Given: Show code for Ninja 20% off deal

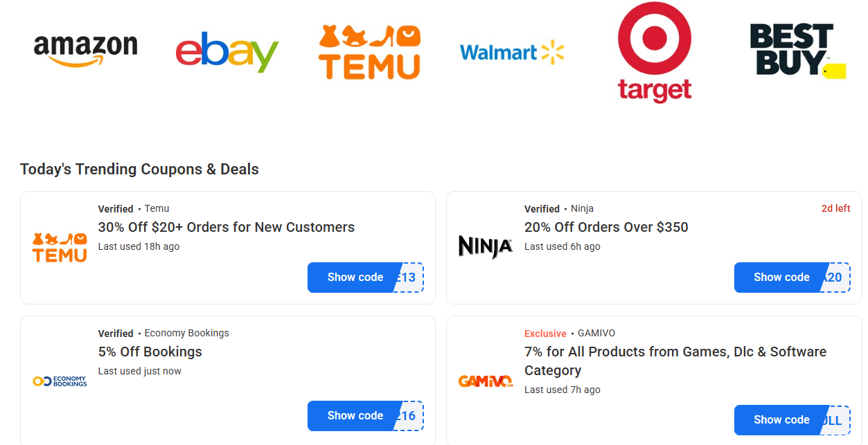Looking at the screenshot, I should click(x=782, y=277).
